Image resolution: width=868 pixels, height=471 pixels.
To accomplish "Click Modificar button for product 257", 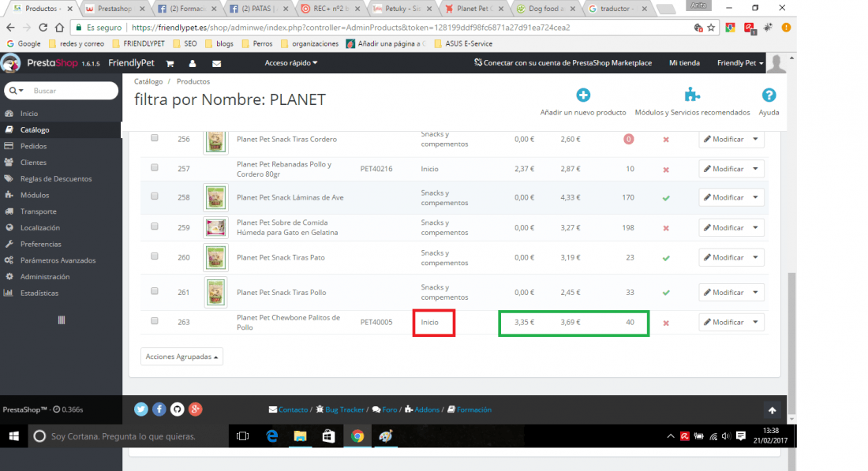I will click(x=724, y=169).
